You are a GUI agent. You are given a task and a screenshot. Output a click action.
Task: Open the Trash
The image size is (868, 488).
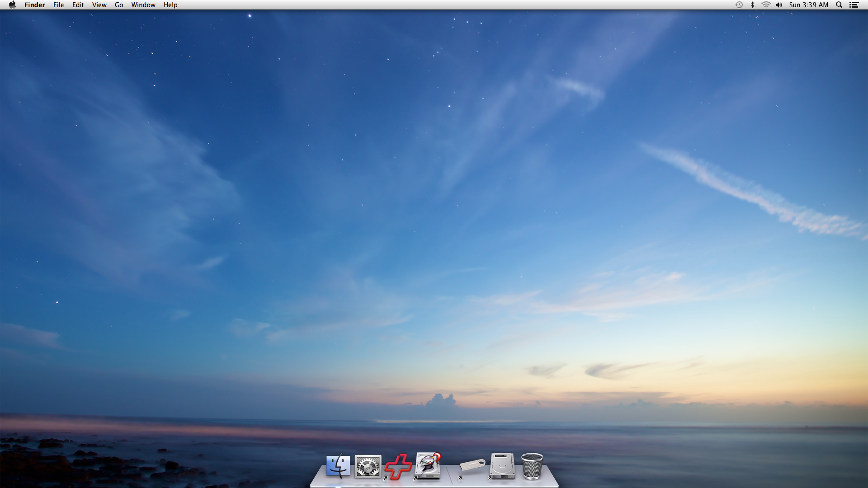point(532,466)
